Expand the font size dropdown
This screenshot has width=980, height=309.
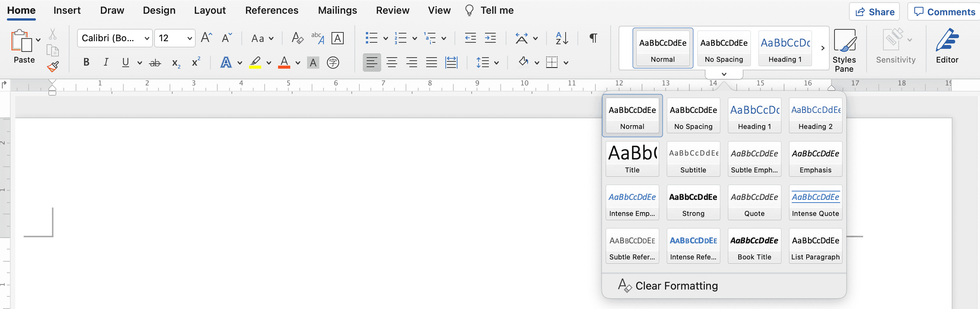point(189,38)
